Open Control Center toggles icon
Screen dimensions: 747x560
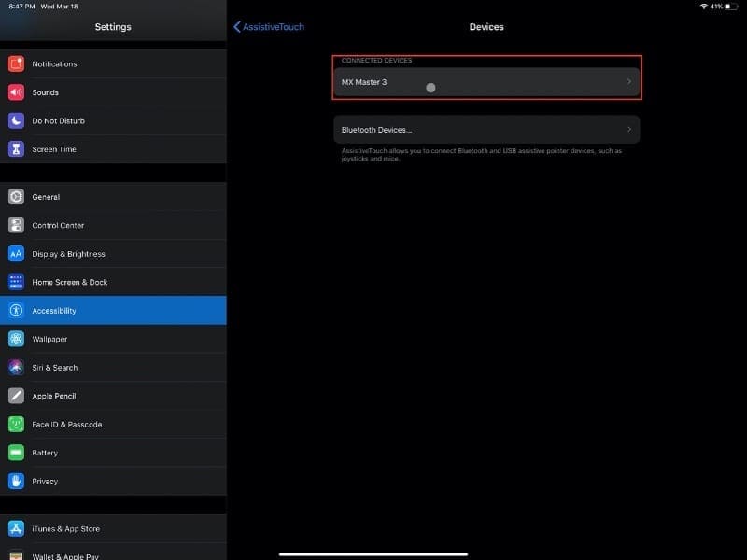16,225
